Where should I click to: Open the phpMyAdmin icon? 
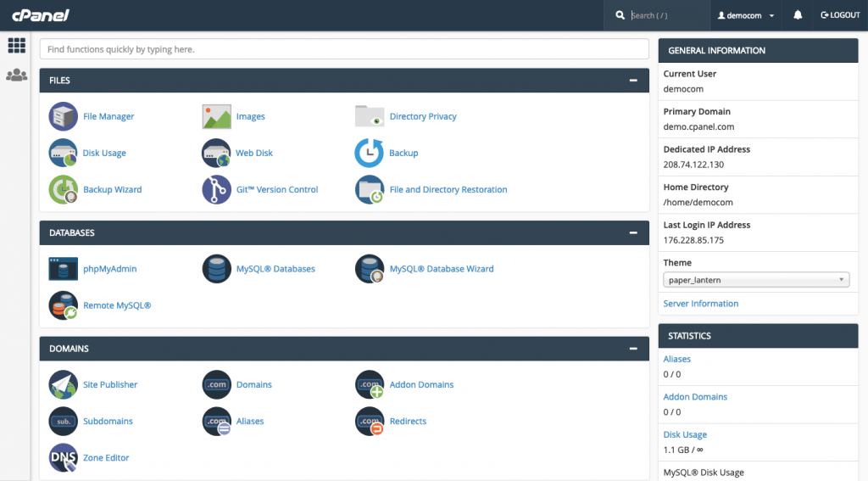coord(63,269)
